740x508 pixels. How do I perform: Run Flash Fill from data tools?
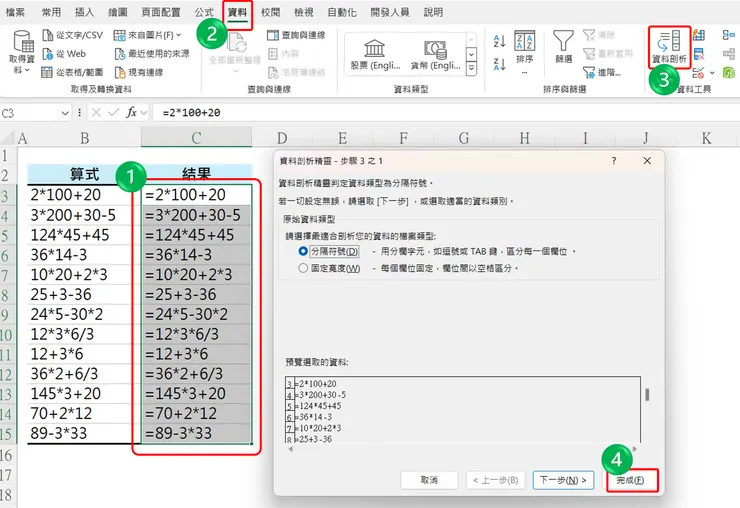click(x=699, y=35)
